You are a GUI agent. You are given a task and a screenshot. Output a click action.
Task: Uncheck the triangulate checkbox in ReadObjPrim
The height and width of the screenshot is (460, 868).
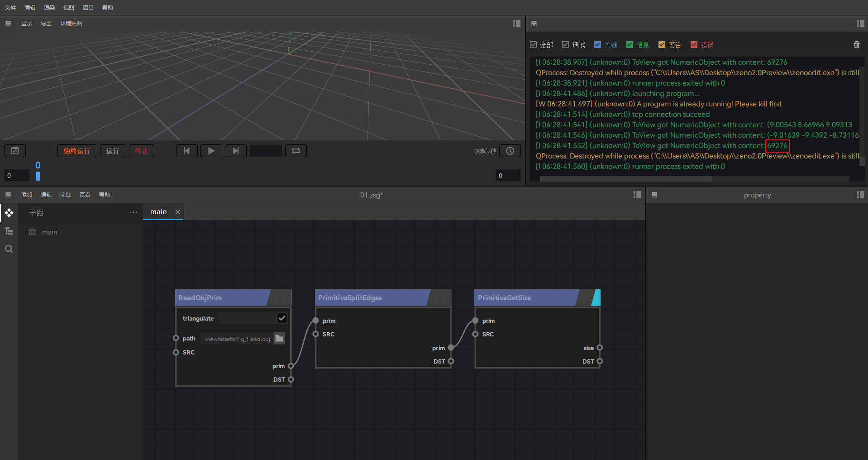coord(282,318)
